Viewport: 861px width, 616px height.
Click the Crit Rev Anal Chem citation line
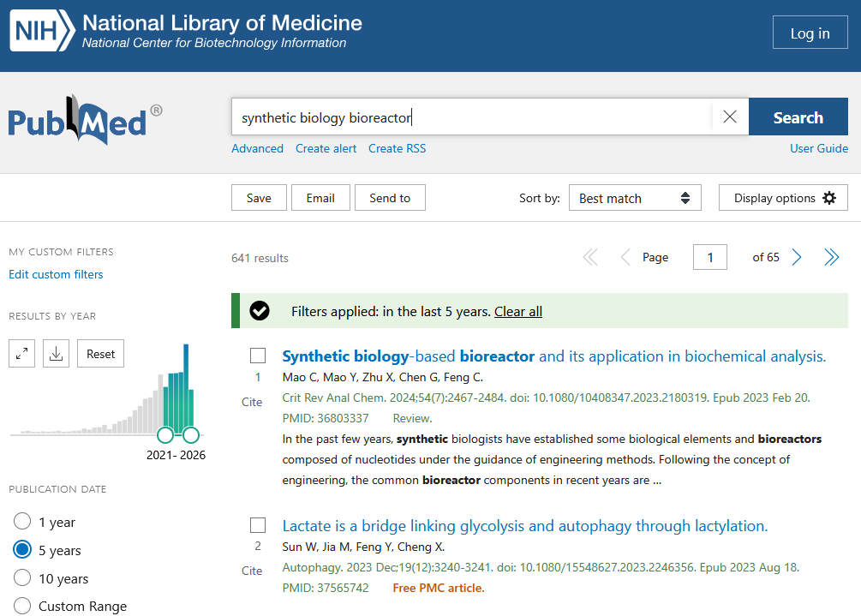tap(547, 398)
